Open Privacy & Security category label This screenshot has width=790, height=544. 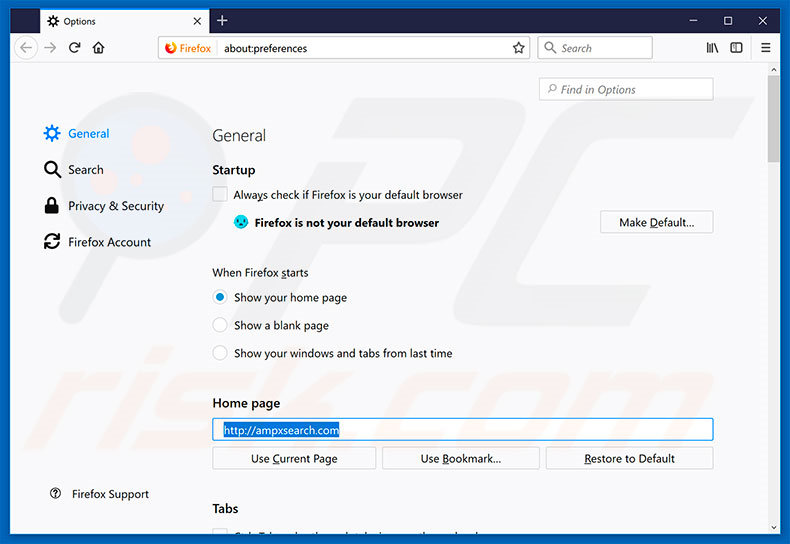point(116,206)
